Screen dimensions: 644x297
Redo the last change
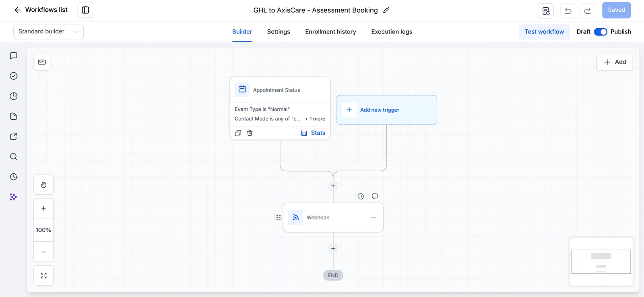coord(587,11)
